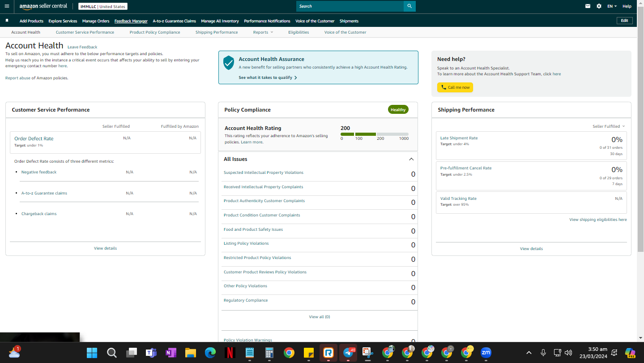The height and width of the screenshot is (363, 644).
Task: Open Windows taskbar search
Action: point(112,353)
